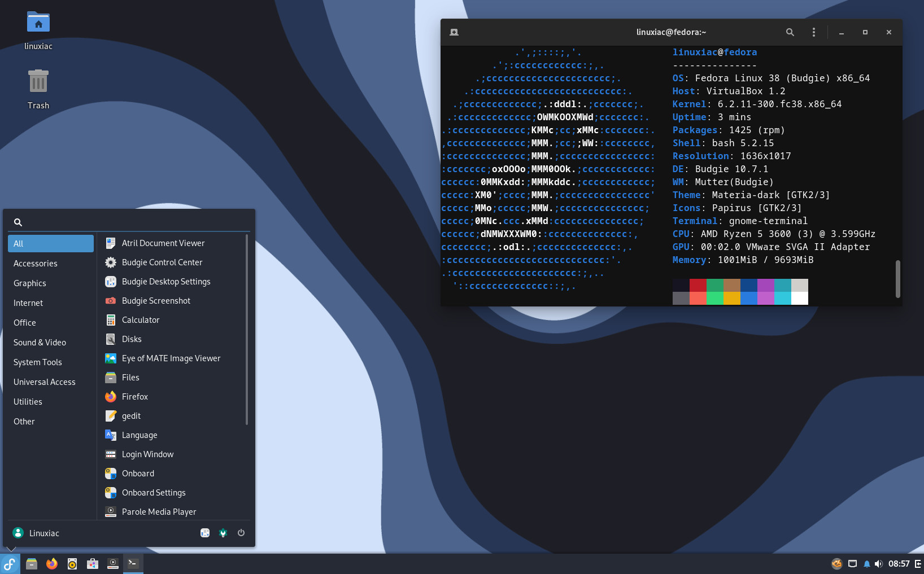Open Firefox from the taskbar
The width and height of the screenshot is (924, 574).
point(52,563)
